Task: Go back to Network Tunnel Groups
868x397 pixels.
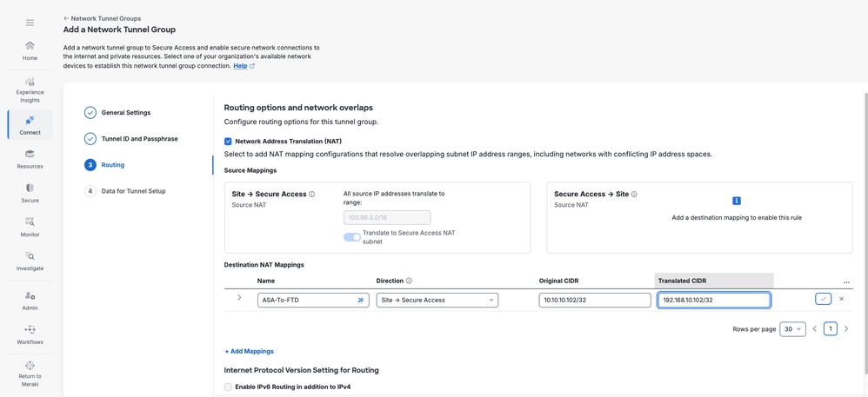Action: pos(102,18)
